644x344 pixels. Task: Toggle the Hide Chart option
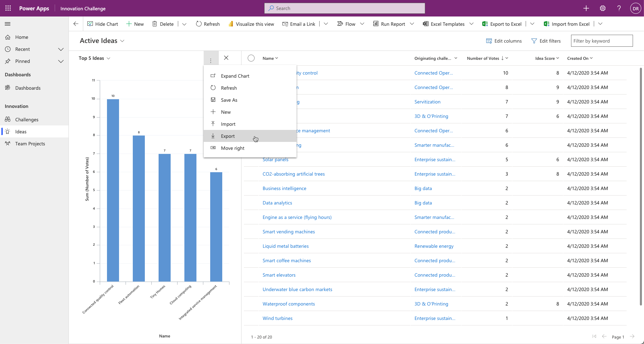point(103,24)
